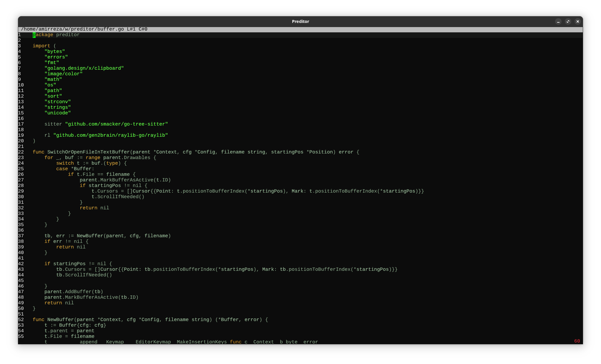The width and height of the screenshot is (601, 364).
Task: Click the minimize window icon
Action: (x=558, y=21)
